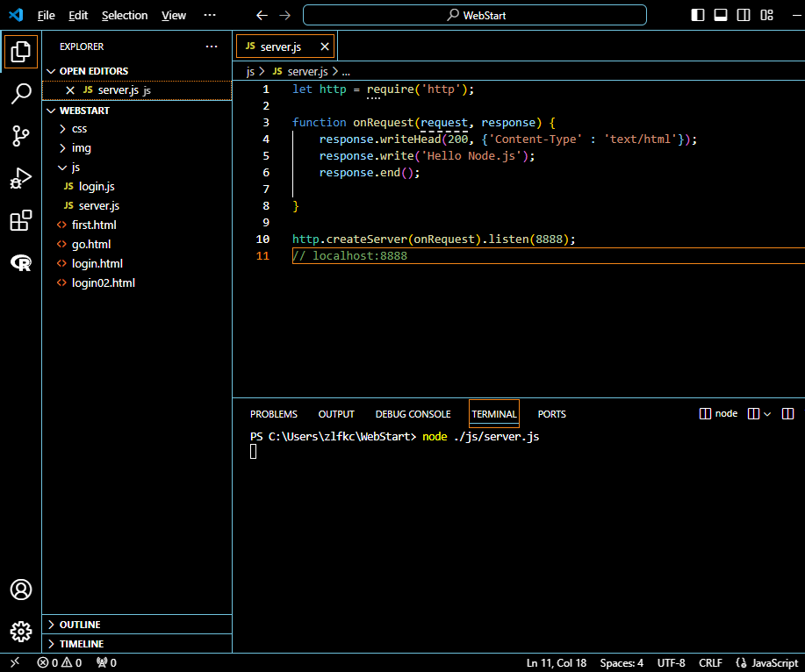Open first.html from the explorer

pyautogui.click(x=94, y=225)
